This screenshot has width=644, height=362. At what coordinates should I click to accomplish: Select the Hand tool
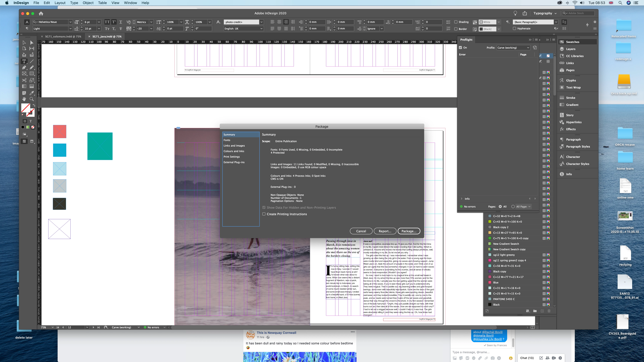pos(24,99)
